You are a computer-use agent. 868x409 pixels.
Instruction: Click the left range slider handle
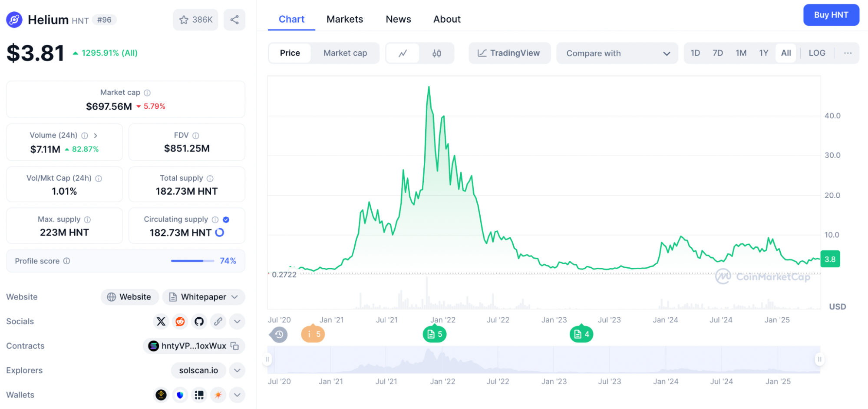pyautogui.click(x=267, y=359)
